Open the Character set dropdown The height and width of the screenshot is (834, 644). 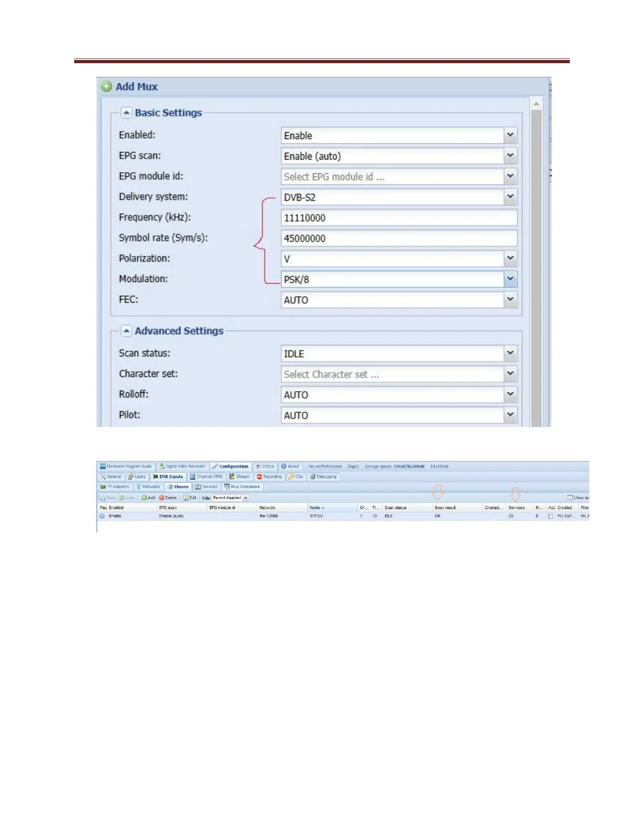tap(510, 374)
